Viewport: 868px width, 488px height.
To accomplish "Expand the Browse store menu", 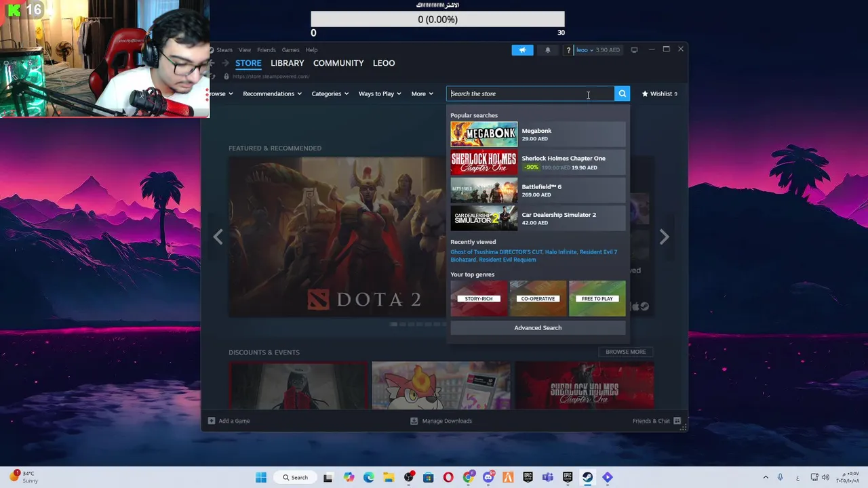I will [221, 94].
